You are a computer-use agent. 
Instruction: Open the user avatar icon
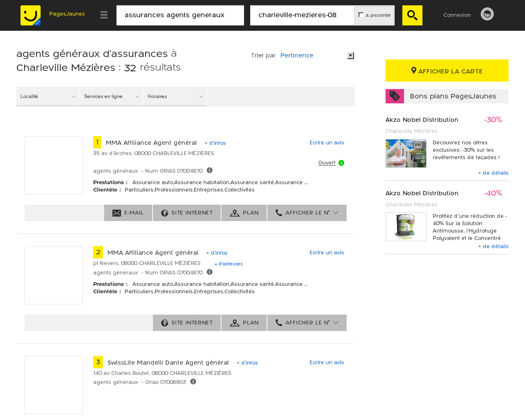[x=487, y=14]
